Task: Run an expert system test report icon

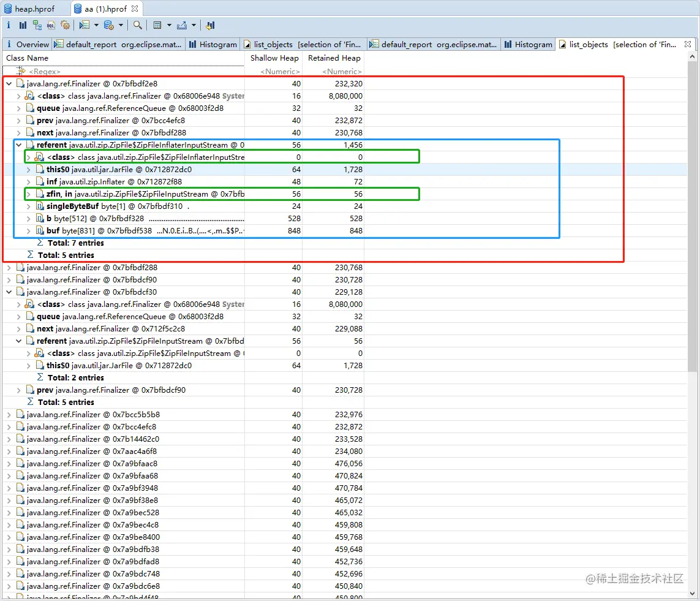Action: [85, 26]
